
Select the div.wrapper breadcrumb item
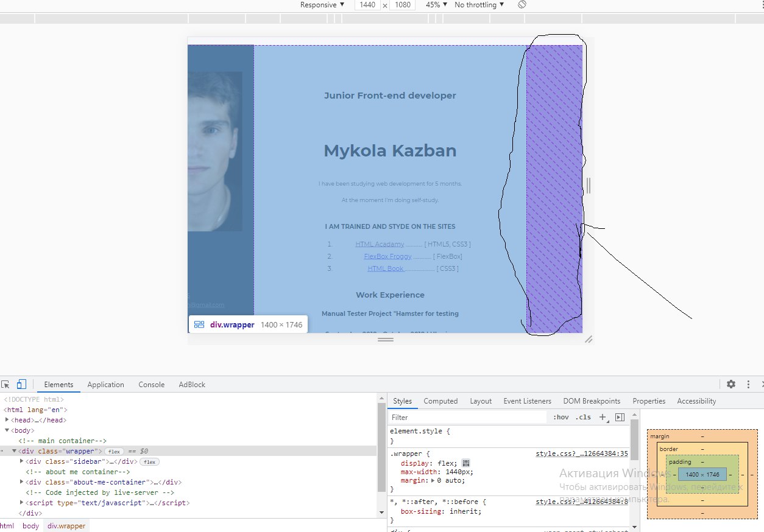[x=66, y=525]
